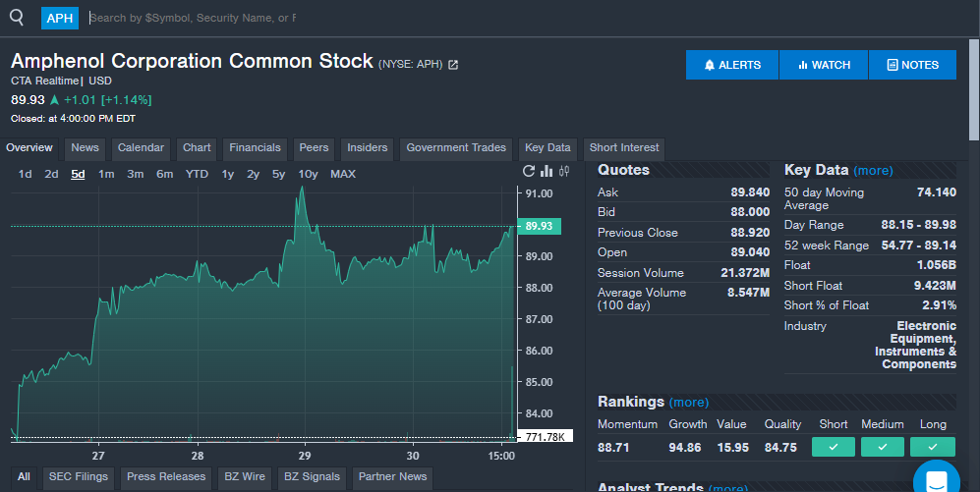
Task: Focus the symbol search input field
Action: coord(193,18)
